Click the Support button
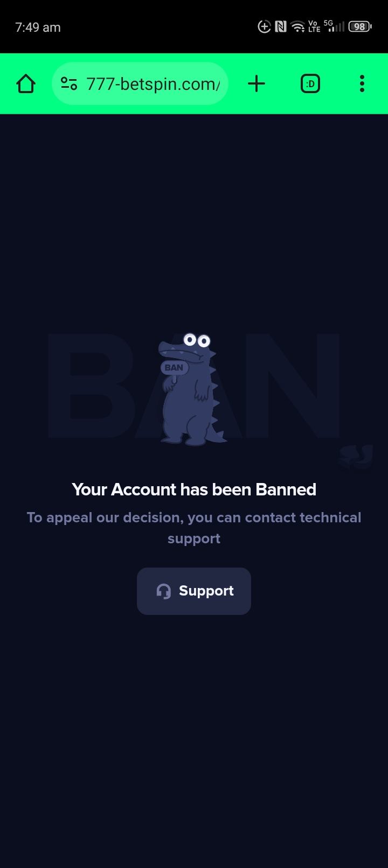 (194, 591)
